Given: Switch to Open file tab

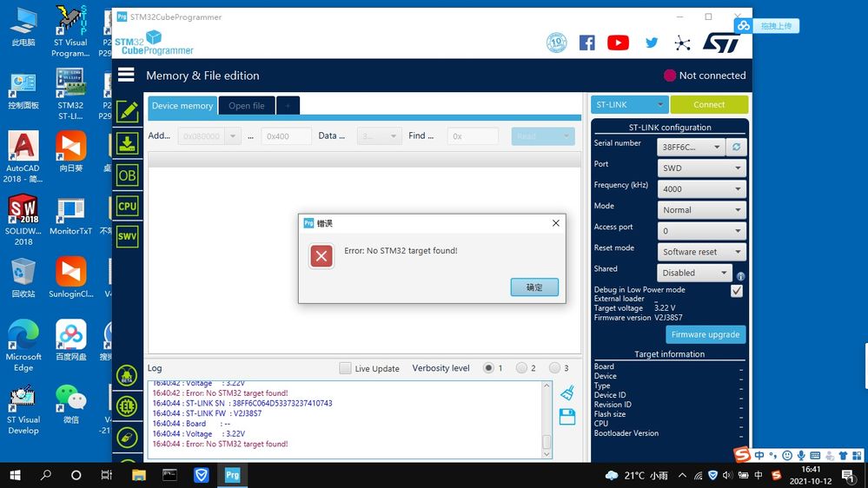Looking at the screenshot, I should click(x=247, y=106).
